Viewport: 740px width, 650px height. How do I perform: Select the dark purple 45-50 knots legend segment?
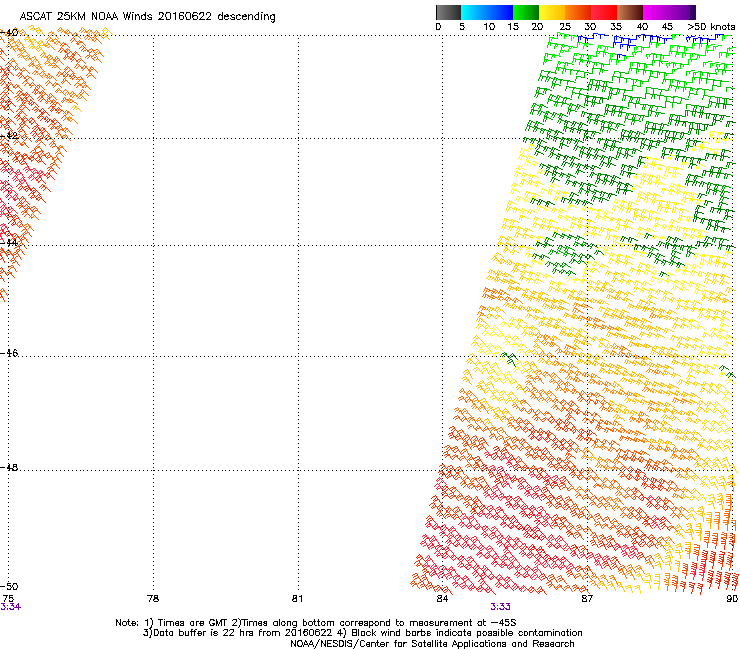(x=682, y=12)
